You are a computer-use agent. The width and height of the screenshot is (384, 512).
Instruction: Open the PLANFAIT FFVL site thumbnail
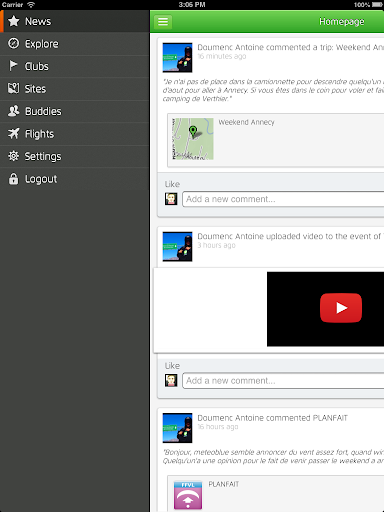click(188, 496)
